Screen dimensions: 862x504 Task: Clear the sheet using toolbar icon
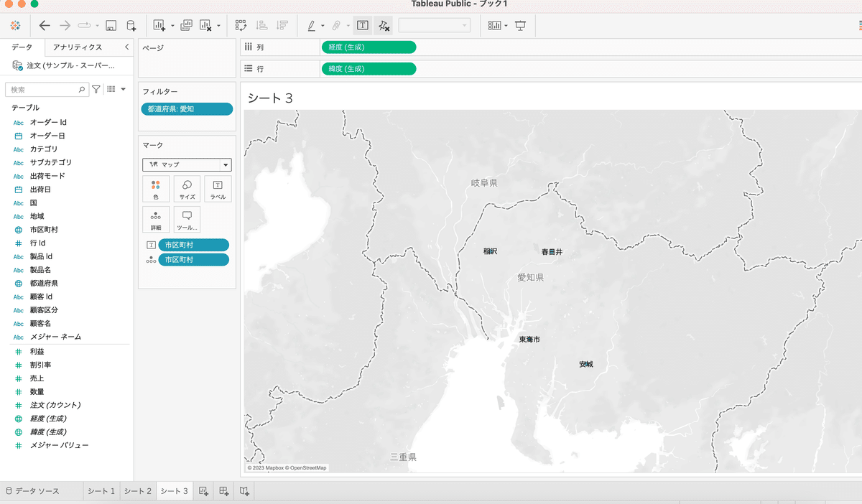[x=205, y=26]
